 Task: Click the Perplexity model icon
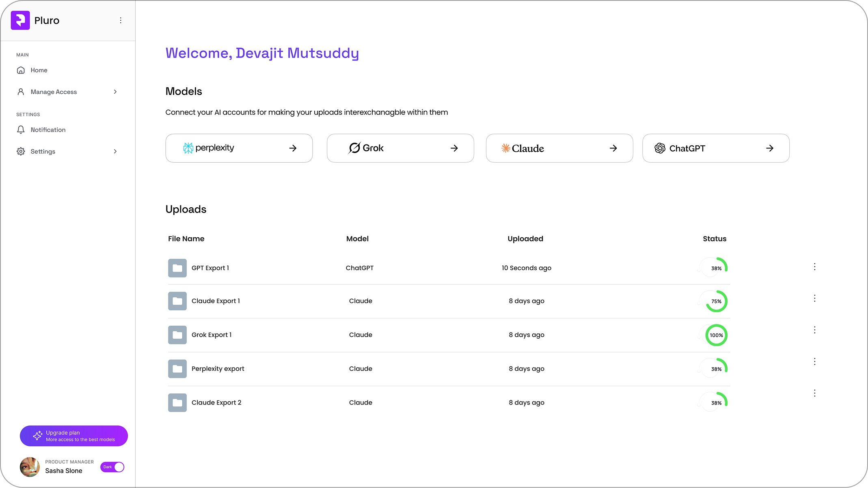coord(188,148)
